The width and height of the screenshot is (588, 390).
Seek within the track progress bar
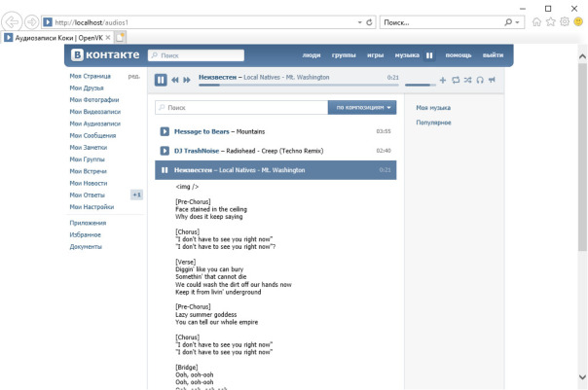coord(299,85)
